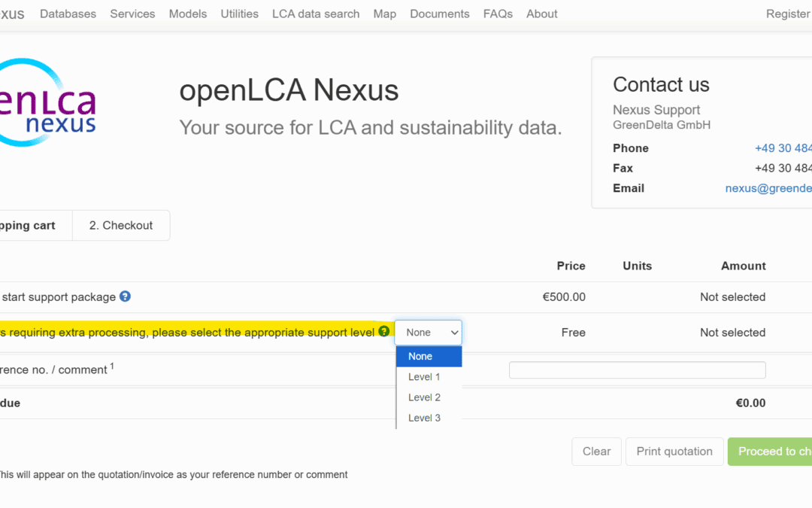Choose Level 1 support option
Screen dimensions: 812x508
[x=429, y=377]
